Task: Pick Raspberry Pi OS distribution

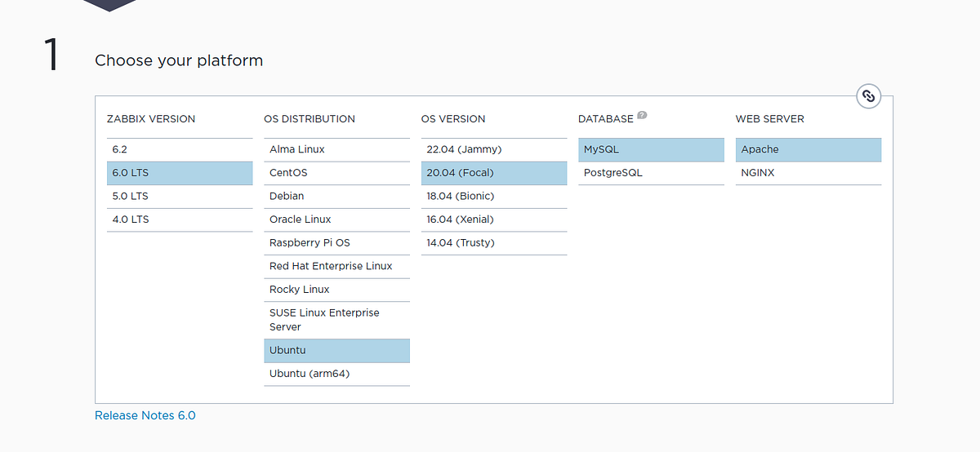Action: pos(336,243)
